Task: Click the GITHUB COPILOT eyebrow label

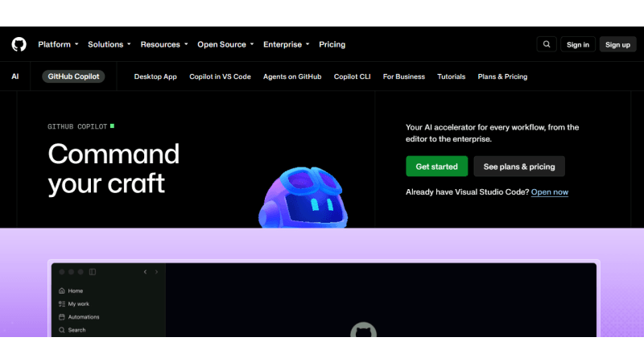Action: 77,126
